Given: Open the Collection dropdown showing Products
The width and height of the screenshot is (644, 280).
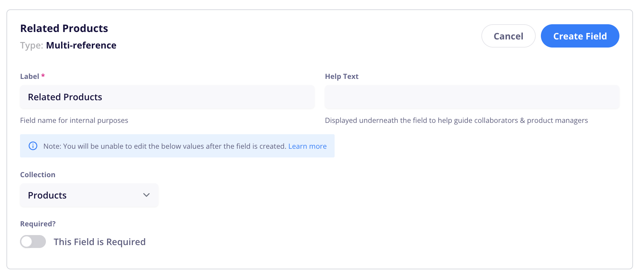Looking at the screenshot, I should pyautogui.click(x=89, y=195).
